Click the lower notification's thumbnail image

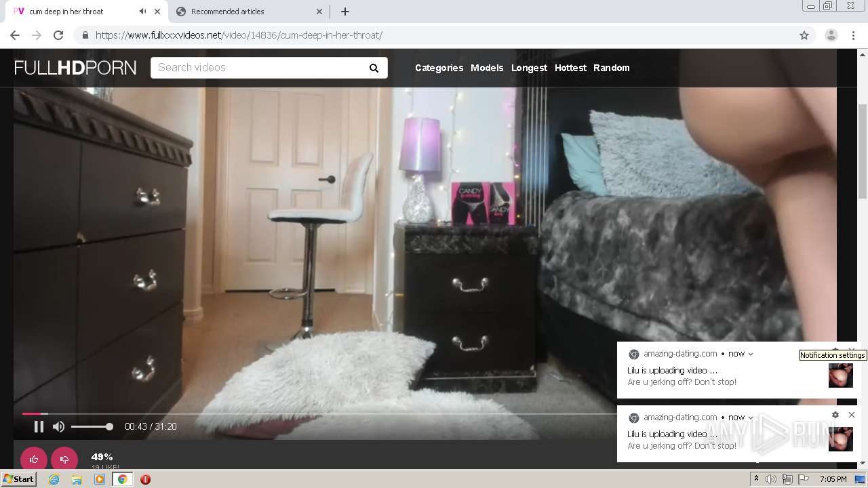pos(841,439)
